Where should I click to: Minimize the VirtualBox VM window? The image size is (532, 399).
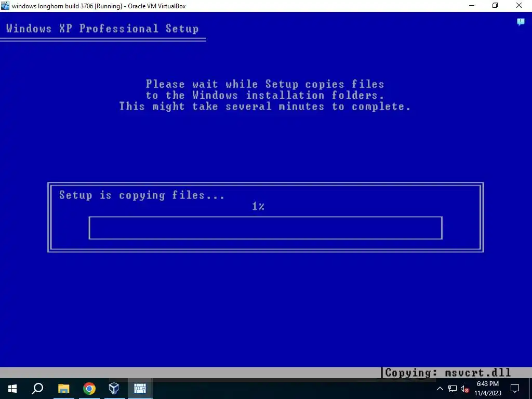471,6
